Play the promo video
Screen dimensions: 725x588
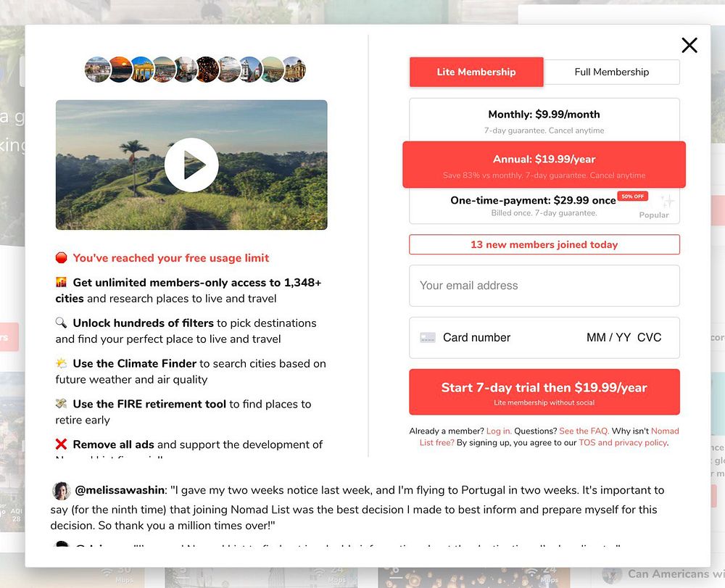click(x=191, y=165)
